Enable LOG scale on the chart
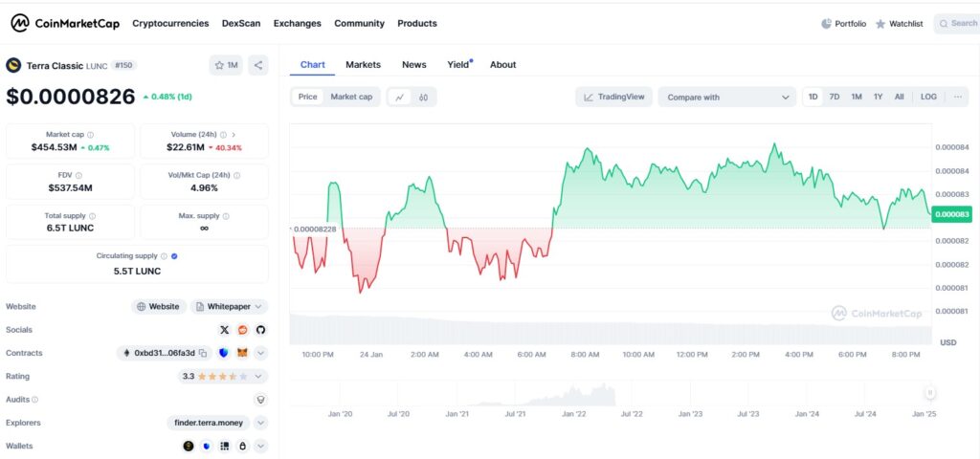Viewport: 980px width, 459px height. click(928, 97)
